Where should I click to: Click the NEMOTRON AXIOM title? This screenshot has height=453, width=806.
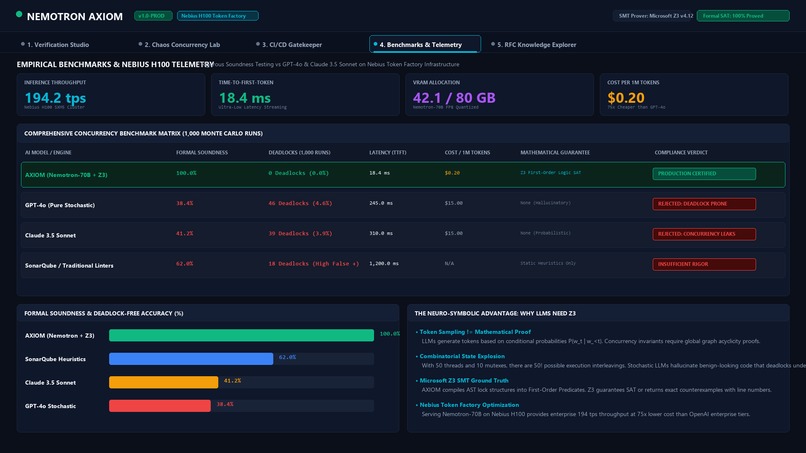(x=75, y=16)
